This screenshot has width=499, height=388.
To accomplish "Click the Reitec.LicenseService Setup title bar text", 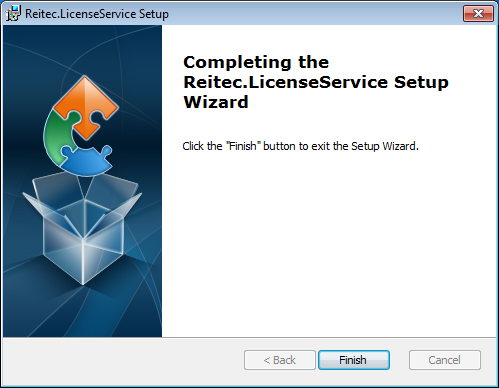I will click(x=97, y=14).
